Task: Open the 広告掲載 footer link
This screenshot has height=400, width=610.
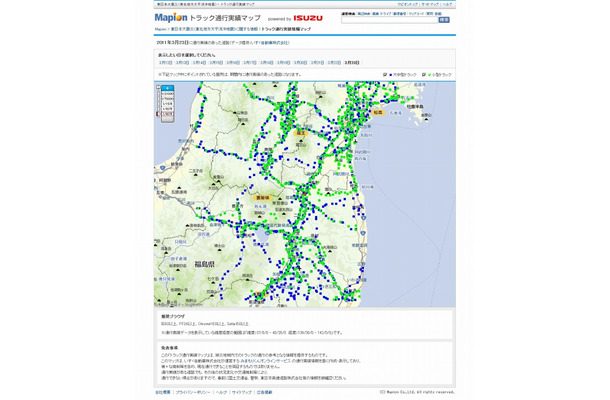Action: [265, 392]
